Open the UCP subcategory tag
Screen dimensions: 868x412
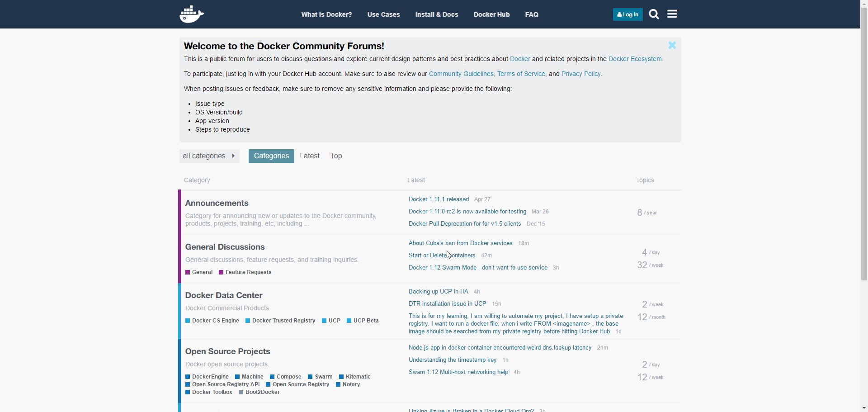coord(331,321)
